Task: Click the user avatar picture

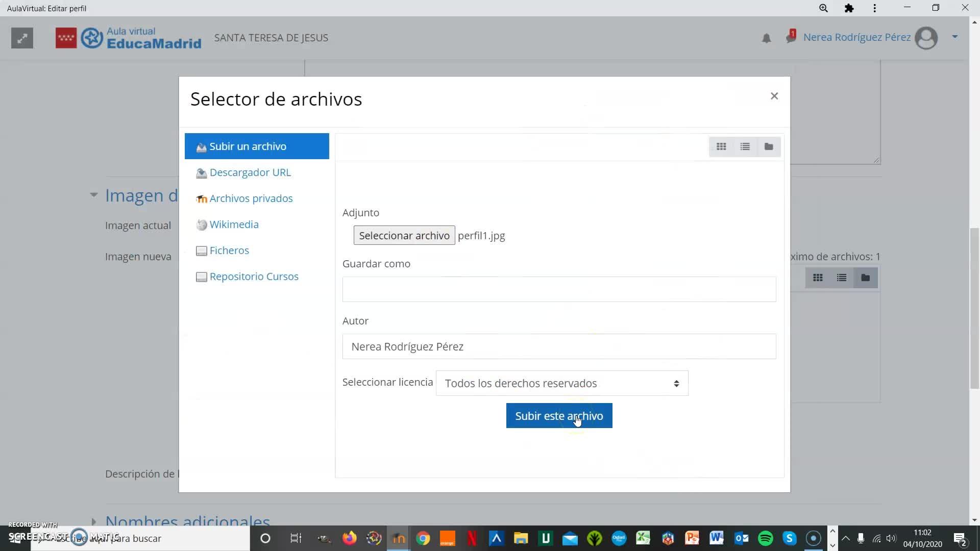Action: coord(926,38)
